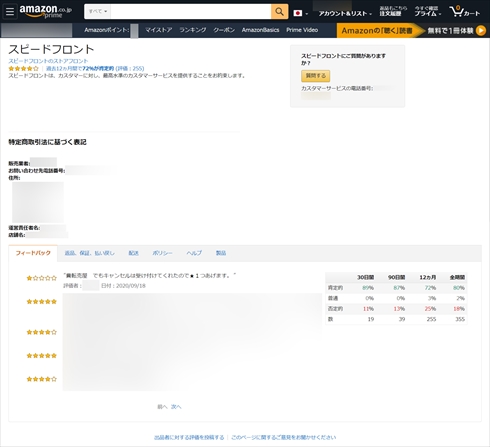The image size is (490, 447).
Task: Open the hamburger menu icon
Action: click(10, 12)
